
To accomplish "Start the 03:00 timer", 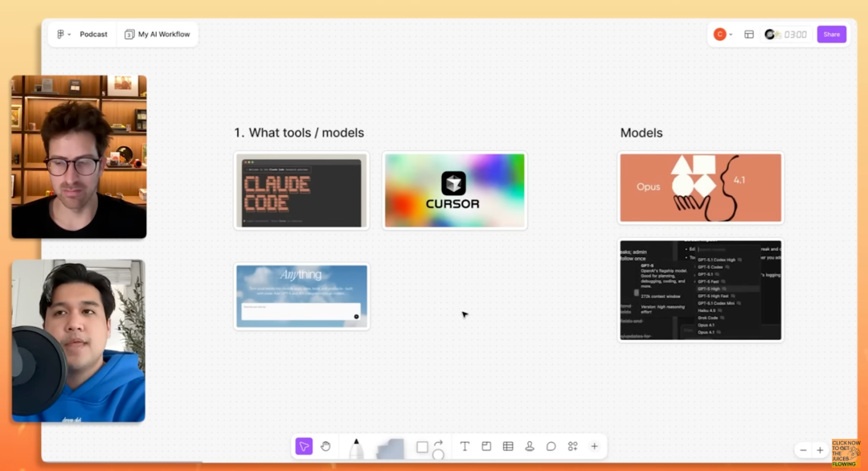I will pos(795,35).
